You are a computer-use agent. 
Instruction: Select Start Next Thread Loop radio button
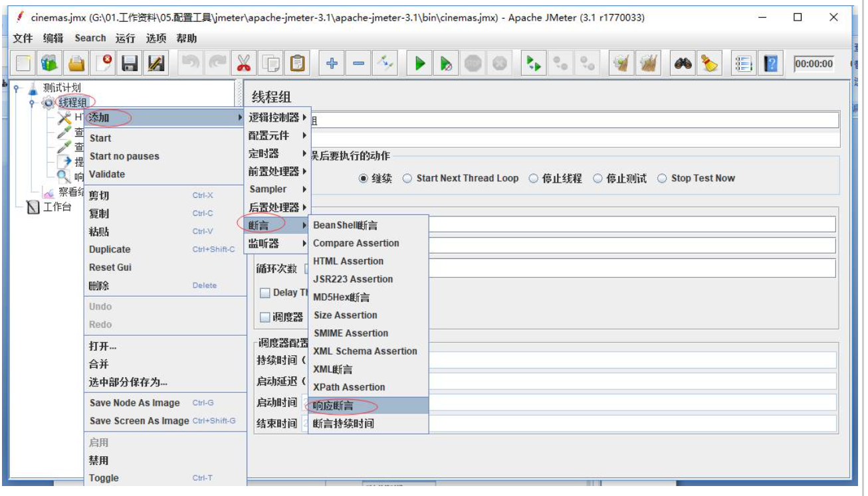pyautogui.click(x=407, y=179)
